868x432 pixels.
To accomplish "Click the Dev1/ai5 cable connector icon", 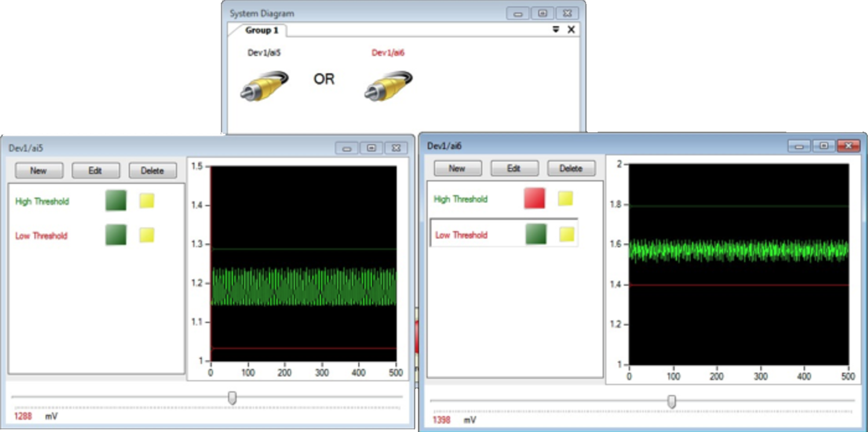I will [265, 85].
